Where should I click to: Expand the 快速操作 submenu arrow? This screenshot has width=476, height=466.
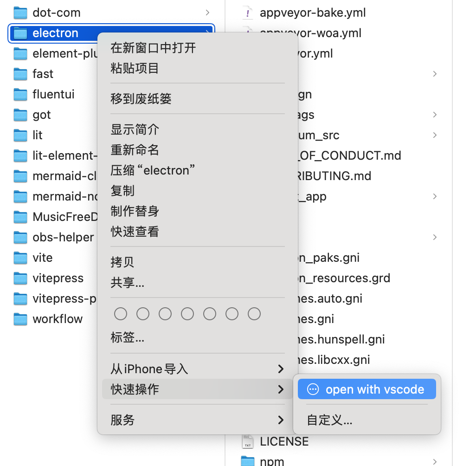click(281, 389)
